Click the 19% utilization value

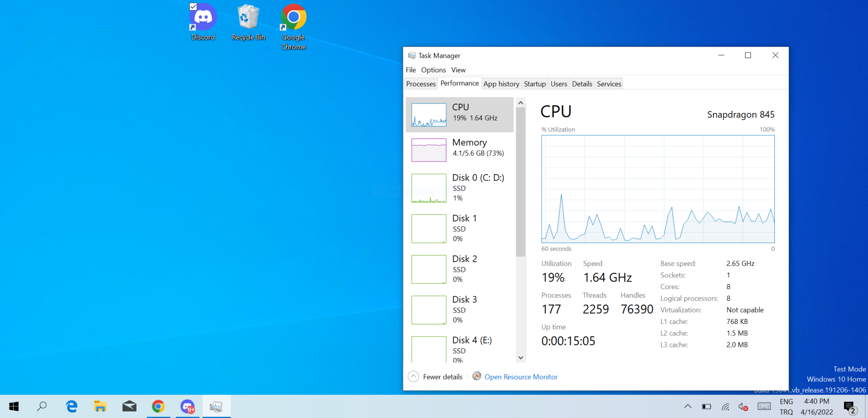click(x=553, y=277)
